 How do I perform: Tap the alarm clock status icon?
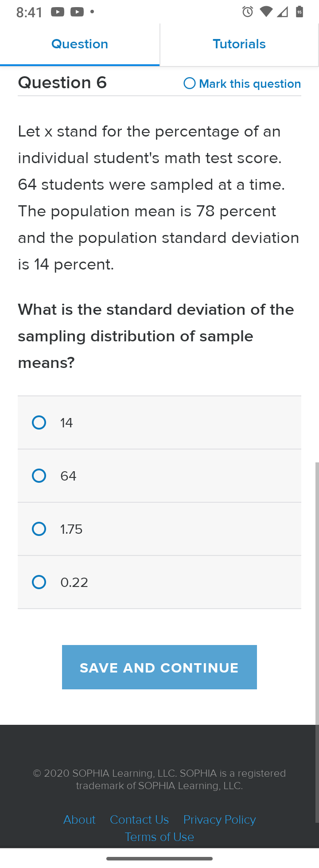248,12
